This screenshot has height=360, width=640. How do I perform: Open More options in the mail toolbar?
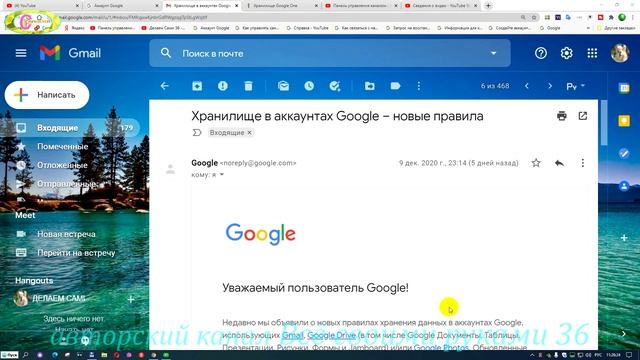pyautogui.click(x=419, y=86)
